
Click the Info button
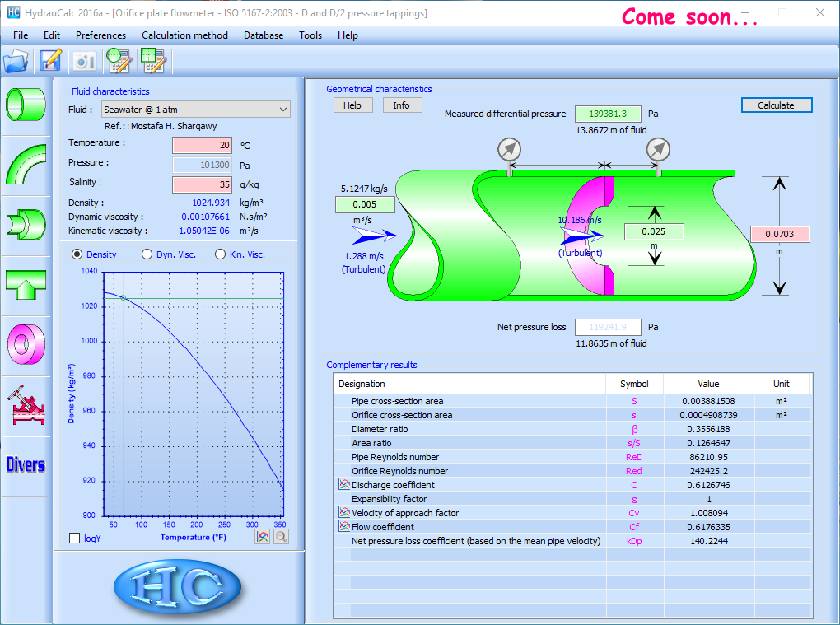coord(401,105)
